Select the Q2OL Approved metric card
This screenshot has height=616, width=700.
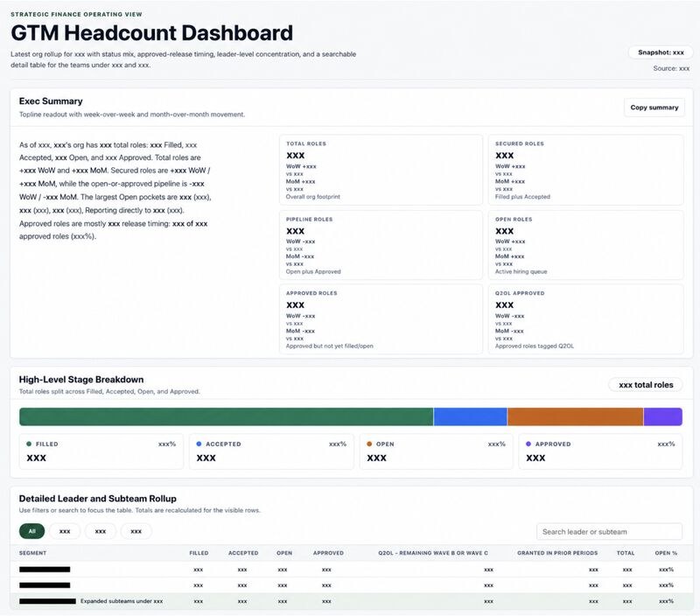click(x=585, y=319)
